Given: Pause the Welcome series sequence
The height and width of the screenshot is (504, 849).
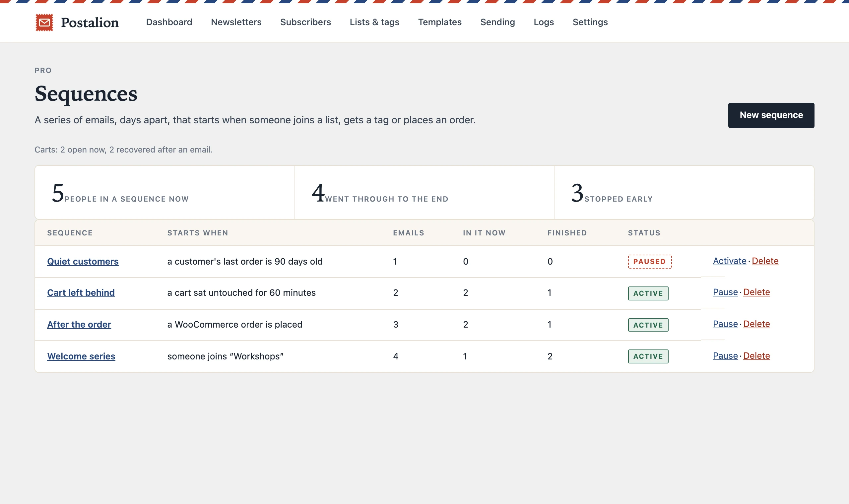Looking at the screenshot, I should click(x=725, y=355).
